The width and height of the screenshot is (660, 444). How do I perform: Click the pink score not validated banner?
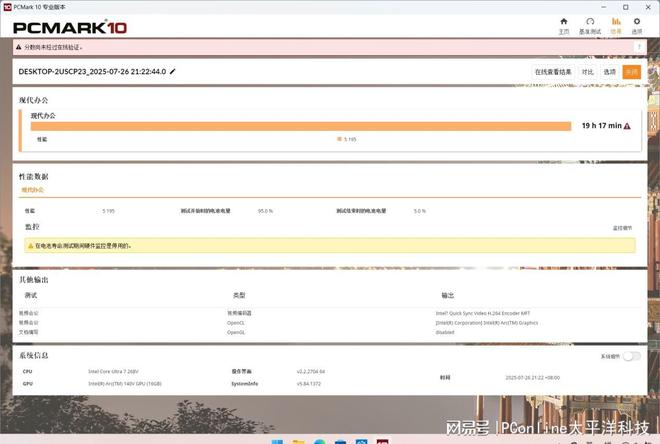pyautogui.click(x=330, y=47)
